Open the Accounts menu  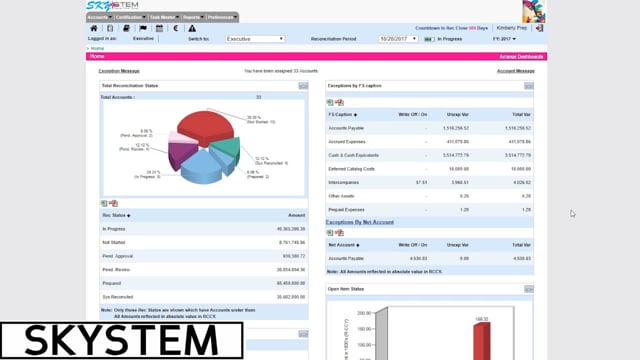coord(99,17)
